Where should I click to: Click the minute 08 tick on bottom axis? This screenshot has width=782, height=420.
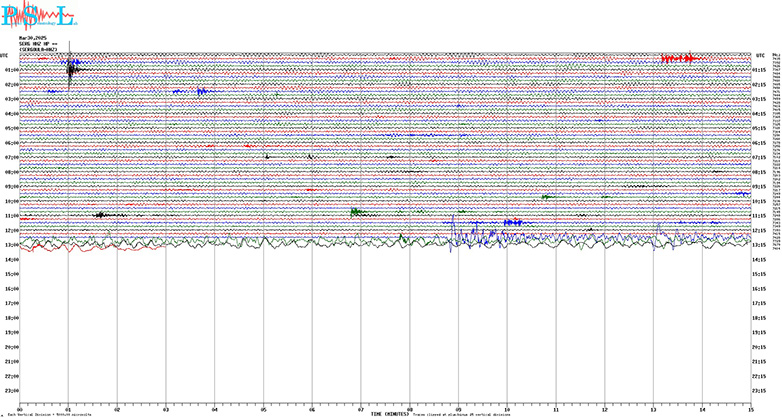tap(409, 409)
